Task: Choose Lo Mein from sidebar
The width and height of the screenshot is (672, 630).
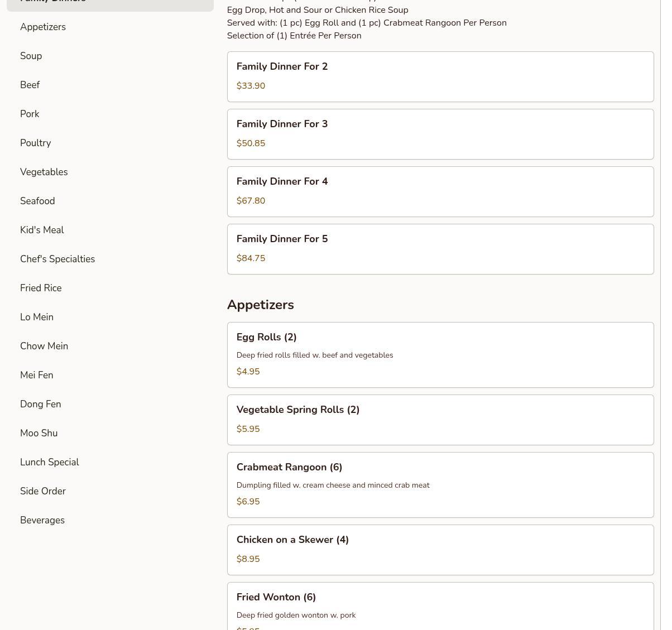Action: (x=37, y=317)
